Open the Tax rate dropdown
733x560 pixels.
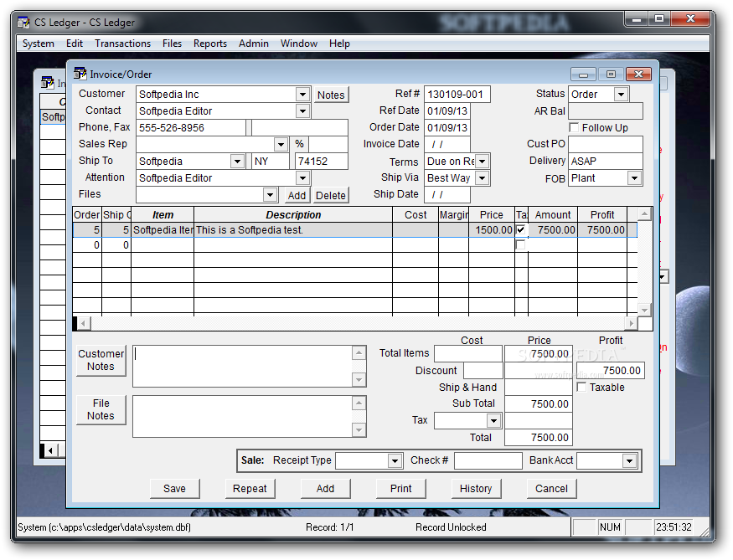click(x=493, y=420)
